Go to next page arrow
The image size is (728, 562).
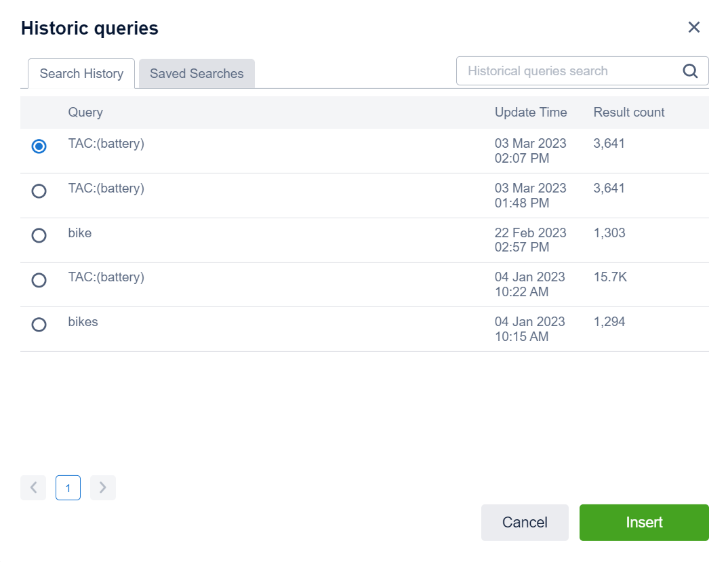point(103,487)
